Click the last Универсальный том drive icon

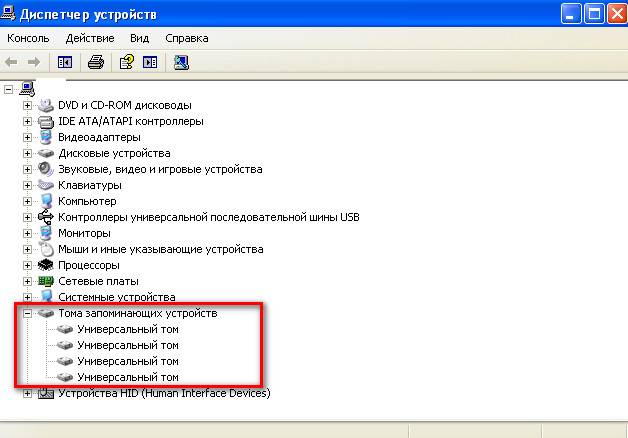point(64,377)
